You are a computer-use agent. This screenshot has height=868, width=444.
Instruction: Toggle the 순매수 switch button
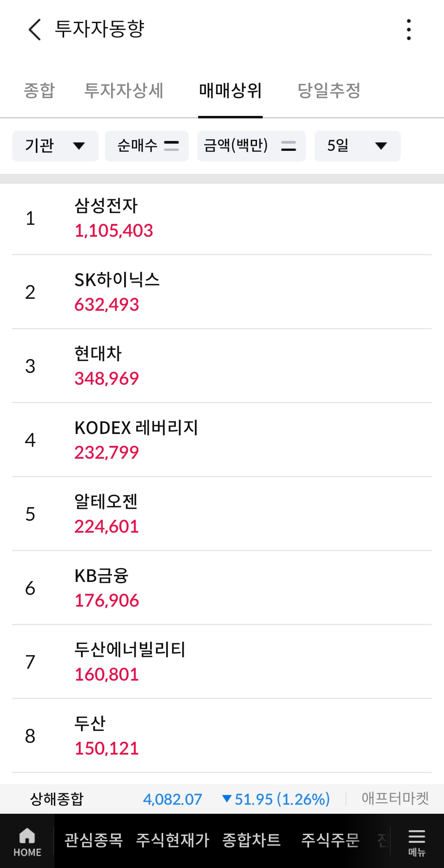[x=147, y=146]
